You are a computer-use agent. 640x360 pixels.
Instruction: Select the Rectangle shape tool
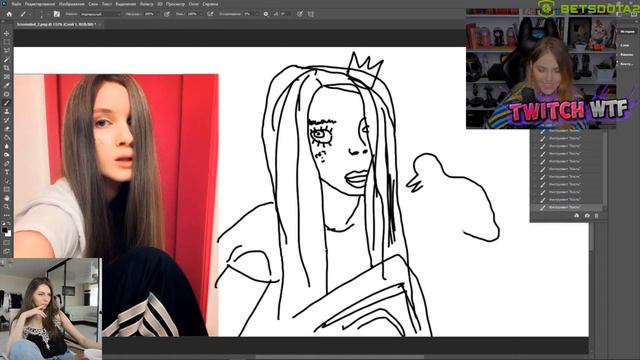(x=7, y=189)
